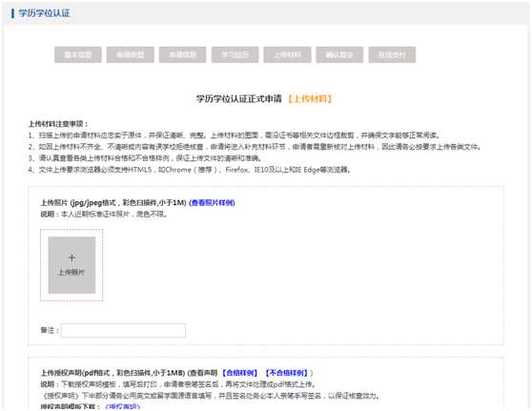The width and height of the screenshot is (532, 411).
Task: Open the 在线支付 step
Action: [392, 54]
